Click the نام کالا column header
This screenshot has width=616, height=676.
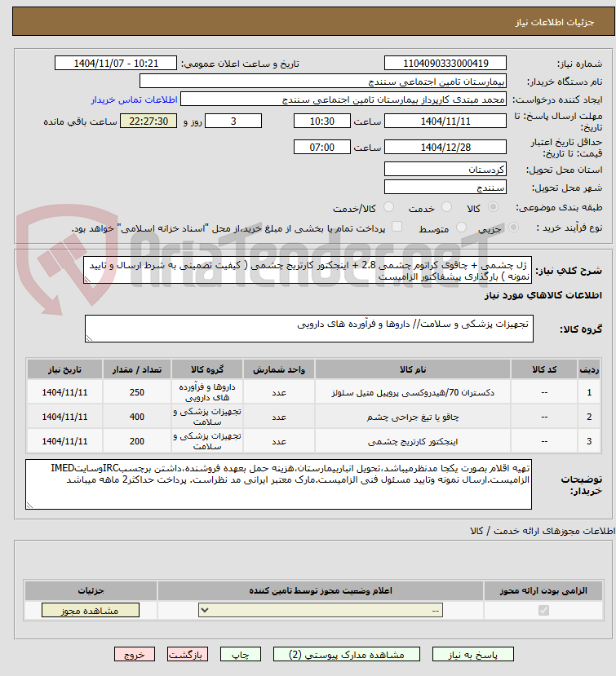click(412, 369)
